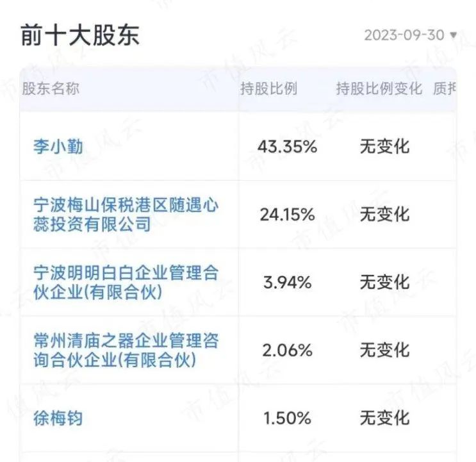The height and width of the screenshot is (462, 476).
Task: Open 常州清庙之器企业管理咨询合伙企业 shareholder link
Action: point(126,351)
